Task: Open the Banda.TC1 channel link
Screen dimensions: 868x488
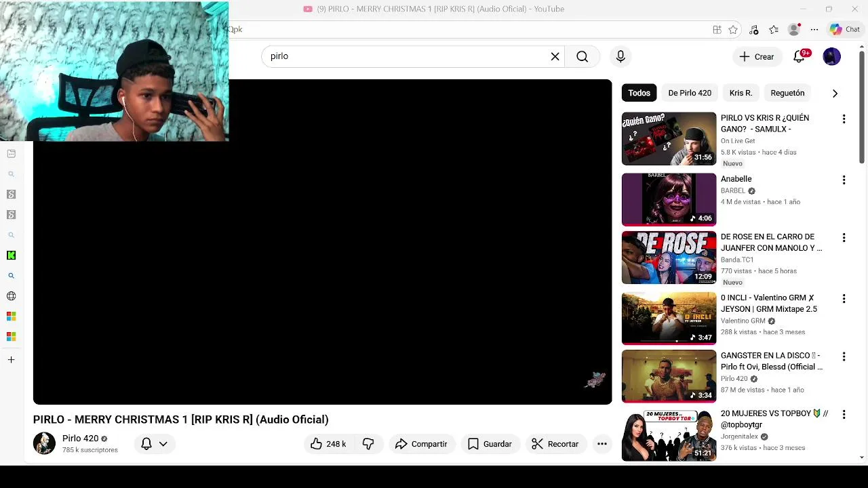Action: point(737,260)
